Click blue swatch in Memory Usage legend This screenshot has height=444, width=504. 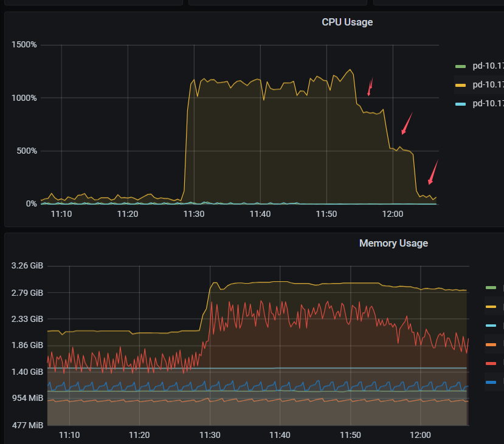click(x=491, y=383)
